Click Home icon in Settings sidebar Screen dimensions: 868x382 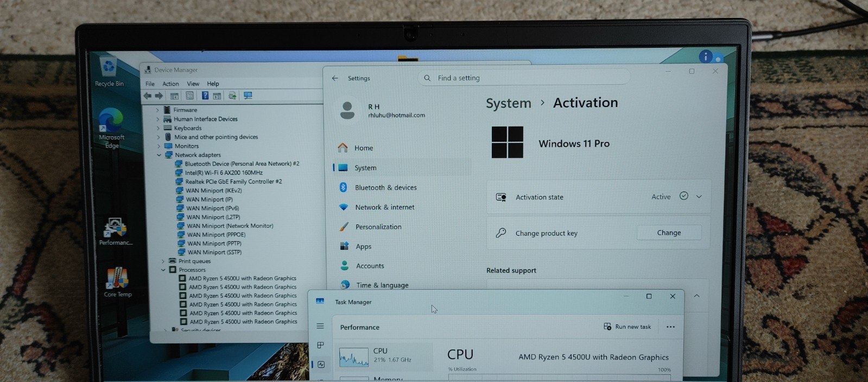coord(343,148)
